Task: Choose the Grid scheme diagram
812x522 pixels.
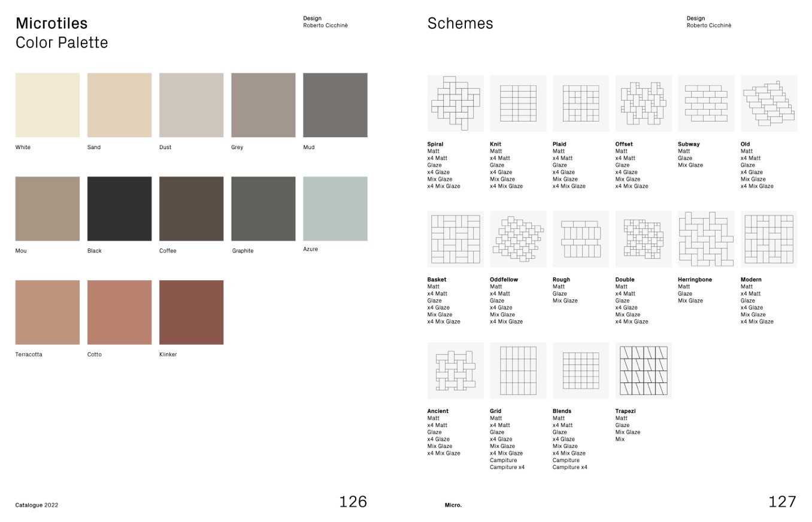Action: (x=518, y=371)
